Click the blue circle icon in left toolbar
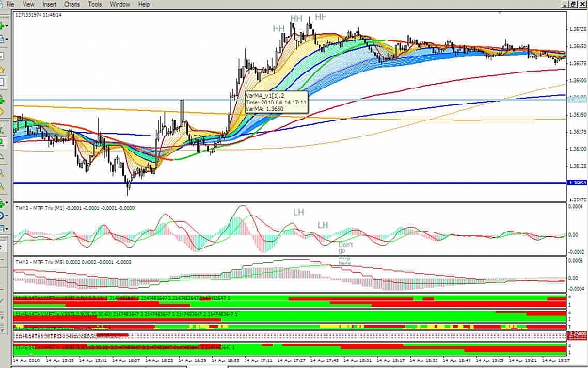 [x=2, y=216]
